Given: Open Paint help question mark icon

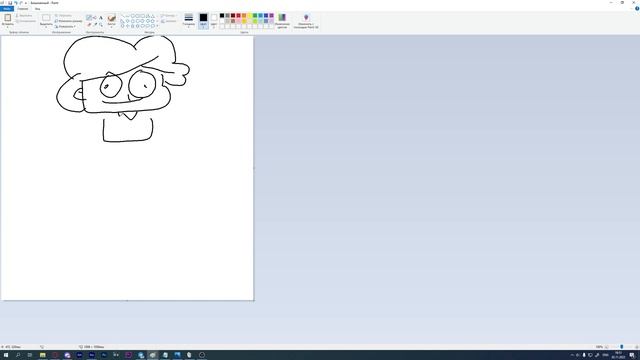Looking at the screenshot, I should pyautogui.click(x=637, y=8).
